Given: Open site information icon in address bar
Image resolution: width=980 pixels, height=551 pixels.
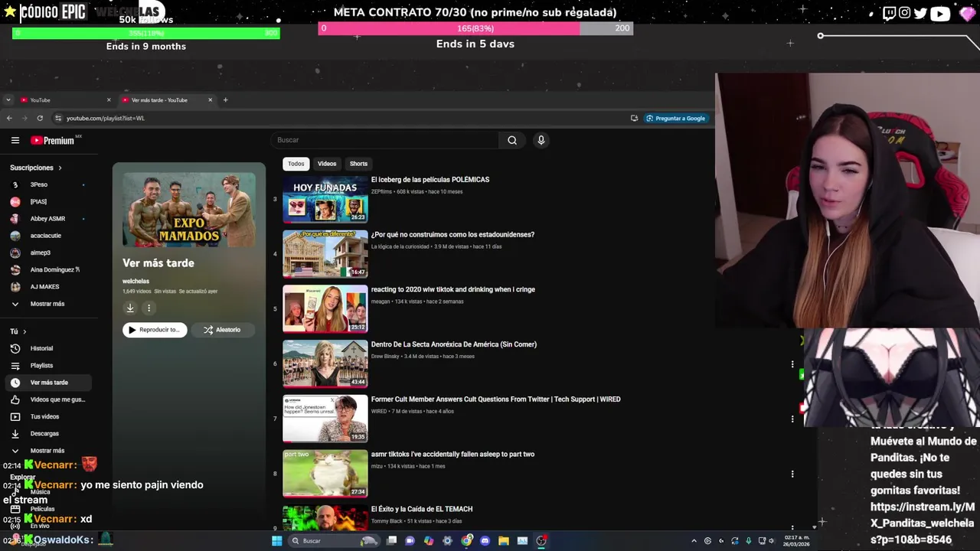Looking at the screenshot, I should [x=58, y=118].
